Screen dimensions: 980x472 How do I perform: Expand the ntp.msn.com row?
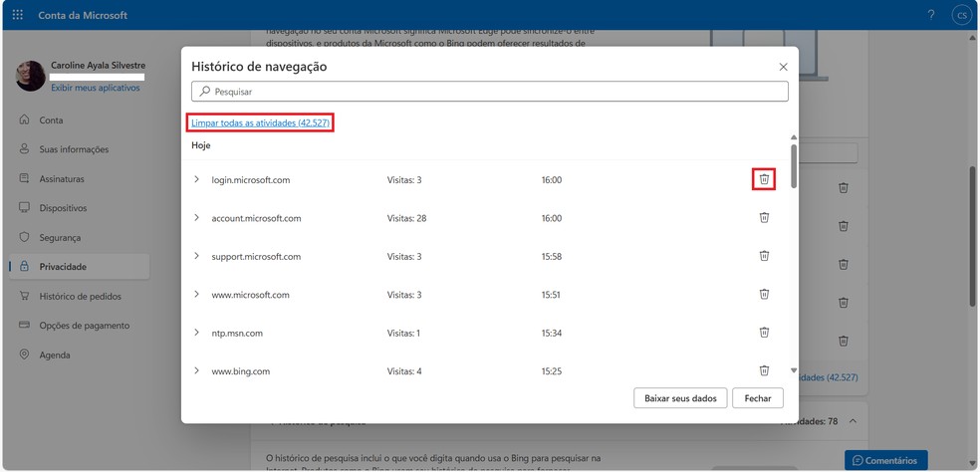pyautogui.click(x=196, y=333)
